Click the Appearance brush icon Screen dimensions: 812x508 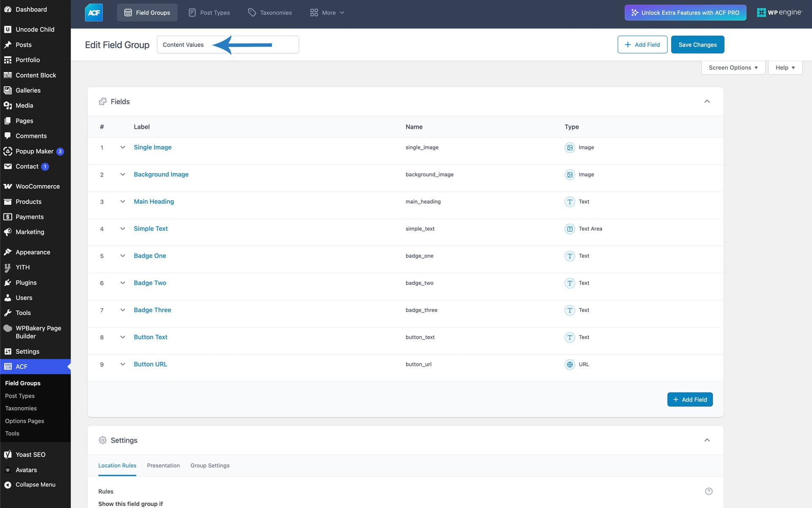tap(8, 252)
